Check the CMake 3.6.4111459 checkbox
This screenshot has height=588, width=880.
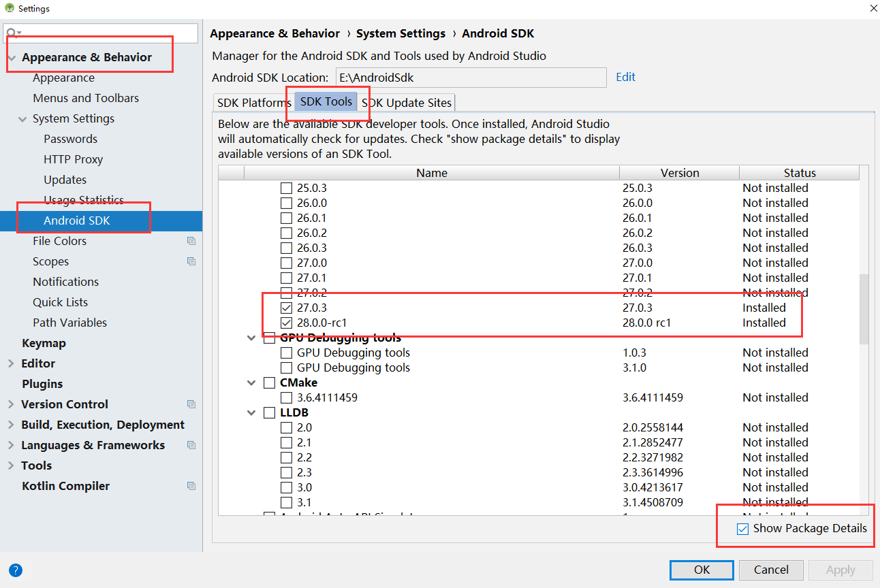pos(287,397)
